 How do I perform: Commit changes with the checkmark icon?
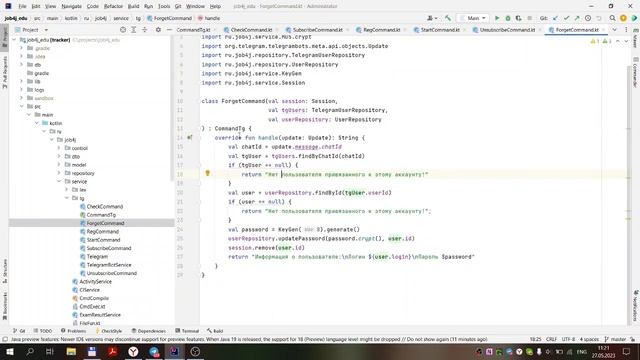[x=566, y=18]
